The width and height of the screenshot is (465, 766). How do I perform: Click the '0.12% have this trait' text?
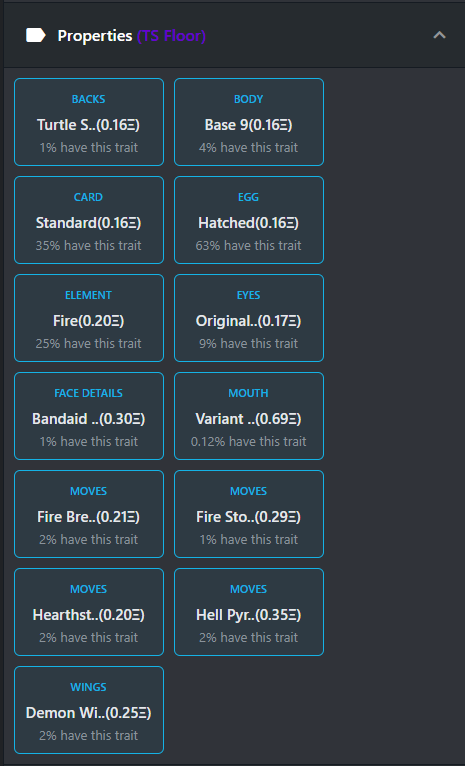tap(249, 442)
